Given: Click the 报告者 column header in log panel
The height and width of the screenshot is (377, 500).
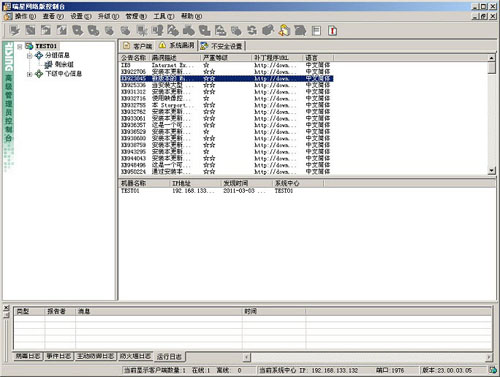Looking at the screenshot, I should click(60, 311).
